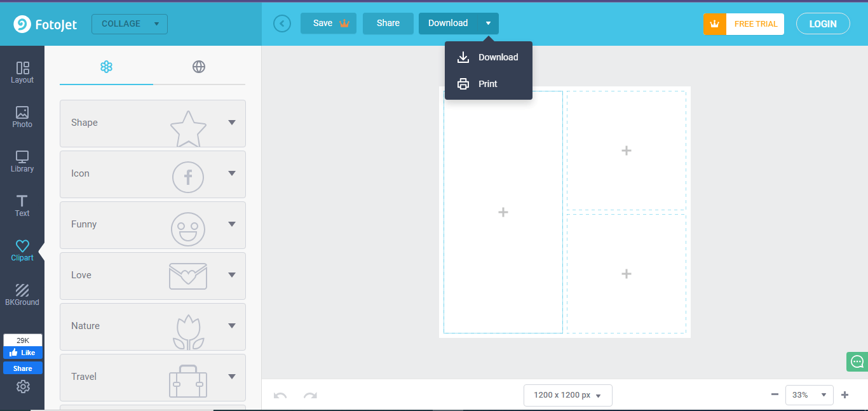Expand the Funny clipart category
The width and height of the screenshot is (868, 411).
[153, 225]
